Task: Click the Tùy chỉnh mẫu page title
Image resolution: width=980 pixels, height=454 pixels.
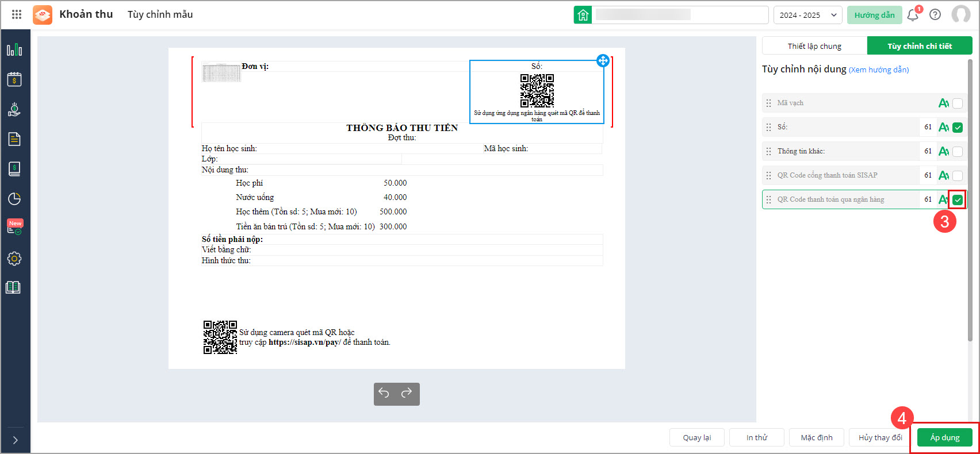Action: (160, 14)
